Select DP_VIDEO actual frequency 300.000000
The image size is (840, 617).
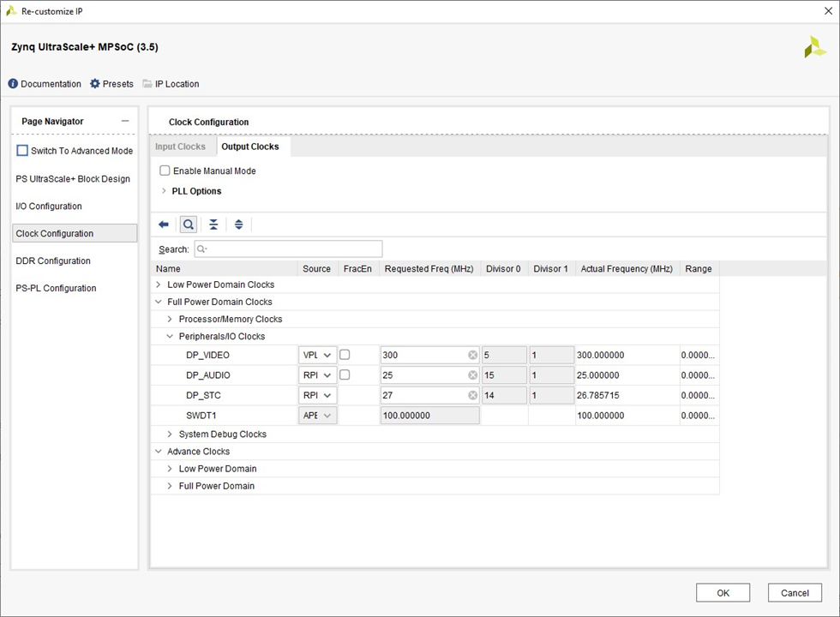point(601,355)
